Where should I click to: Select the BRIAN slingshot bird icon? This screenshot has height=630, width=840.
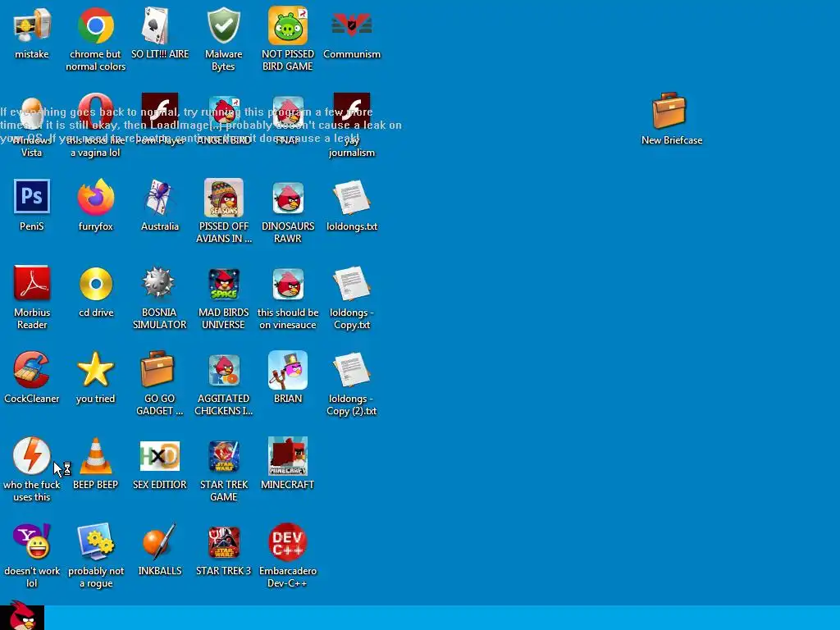coord(288,370)
